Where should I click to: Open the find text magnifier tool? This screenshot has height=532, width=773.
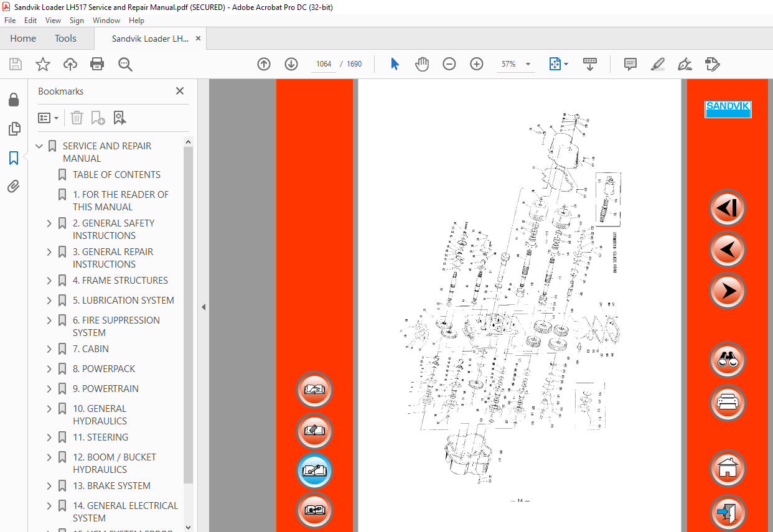pyautogui.click(x=125, y=64)
